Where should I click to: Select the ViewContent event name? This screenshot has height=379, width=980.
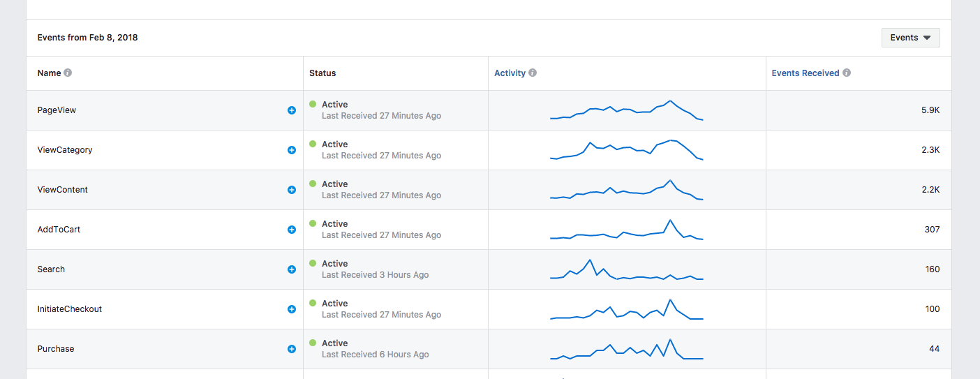coord(63,190)
